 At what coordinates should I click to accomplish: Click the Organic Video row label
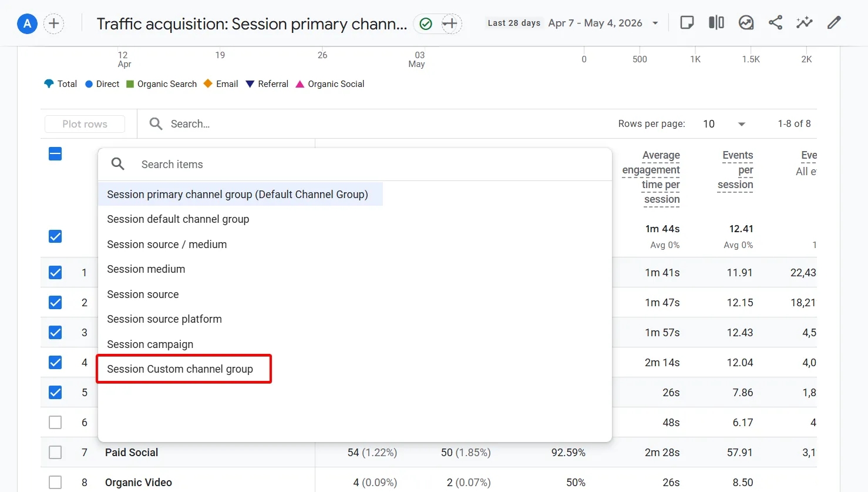tap(139, 482)
